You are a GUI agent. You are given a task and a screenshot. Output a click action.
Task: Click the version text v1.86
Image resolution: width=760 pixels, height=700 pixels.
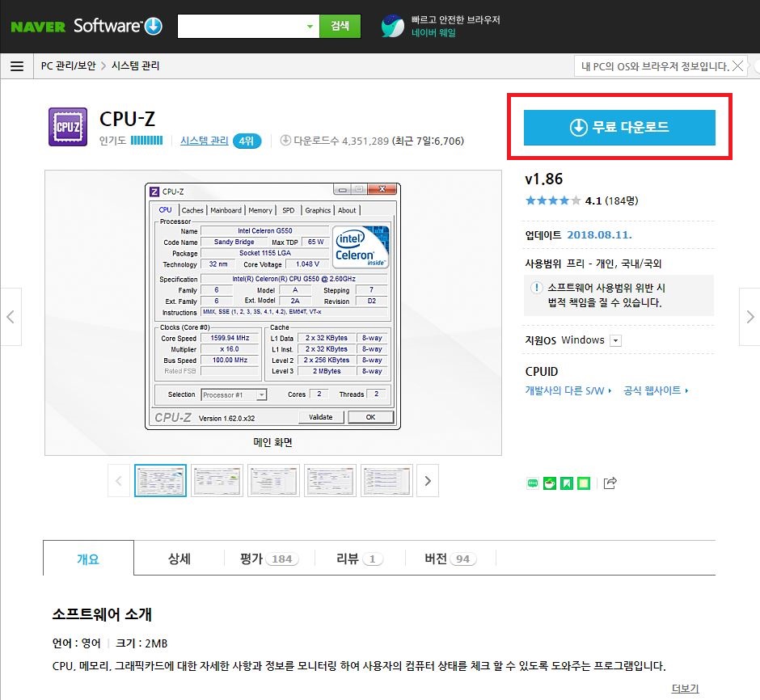pos(544,179)
